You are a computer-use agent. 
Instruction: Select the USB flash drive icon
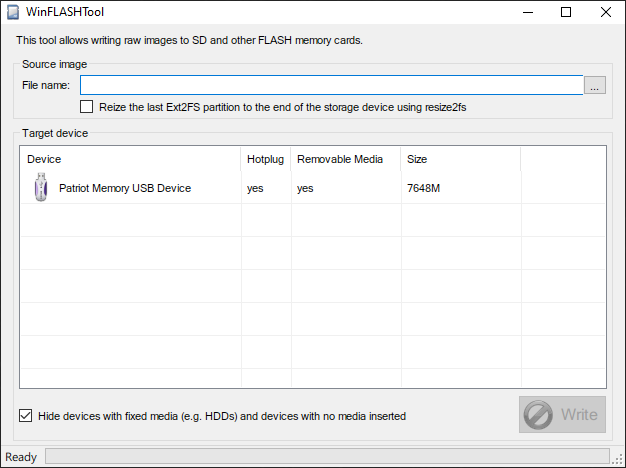click(x=41, y=187)
